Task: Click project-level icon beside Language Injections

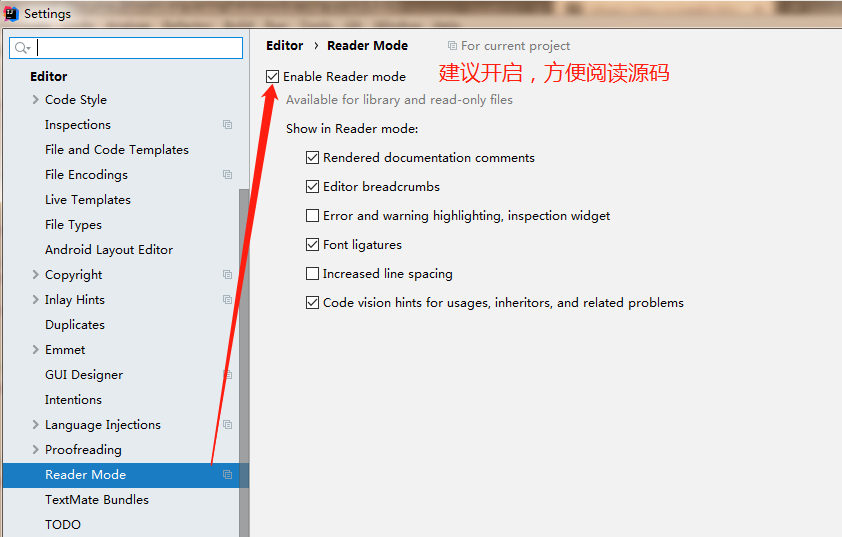Action: tap(228, 425)
